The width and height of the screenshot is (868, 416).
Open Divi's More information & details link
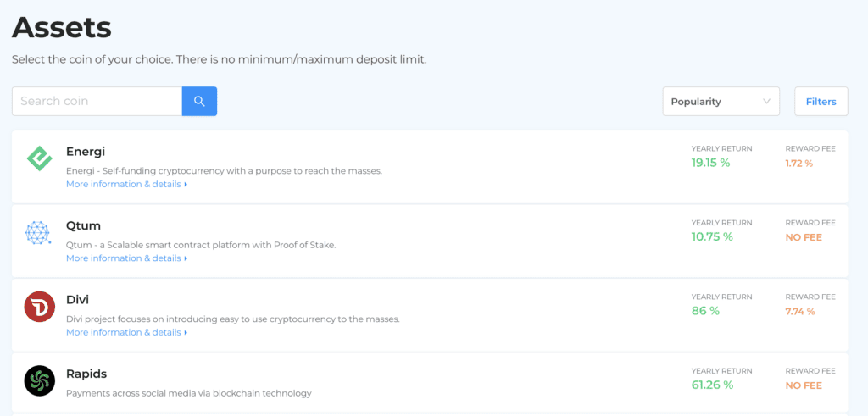point(127,332)
